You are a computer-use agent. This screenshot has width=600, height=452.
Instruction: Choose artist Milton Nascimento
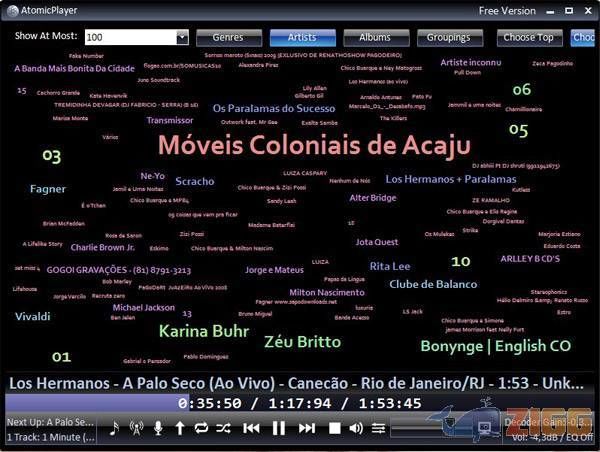(x=327, y=292)
